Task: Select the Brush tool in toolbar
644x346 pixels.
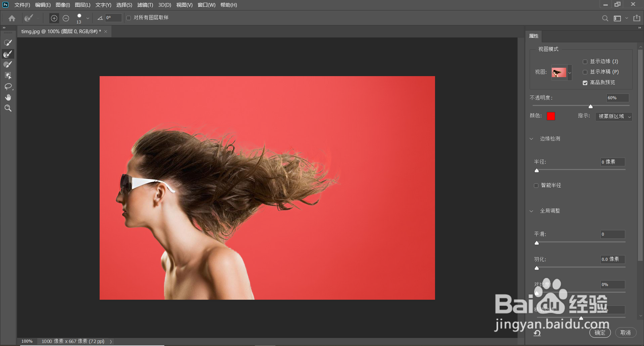Action: pyautogui.click(x=8, y=64)
